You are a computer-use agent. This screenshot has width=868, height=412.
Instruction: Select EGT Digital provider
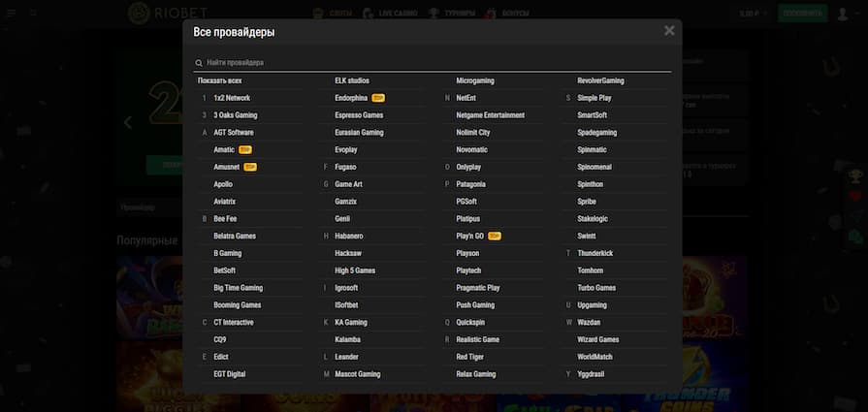pyautogui.click(x=230, y=374)
